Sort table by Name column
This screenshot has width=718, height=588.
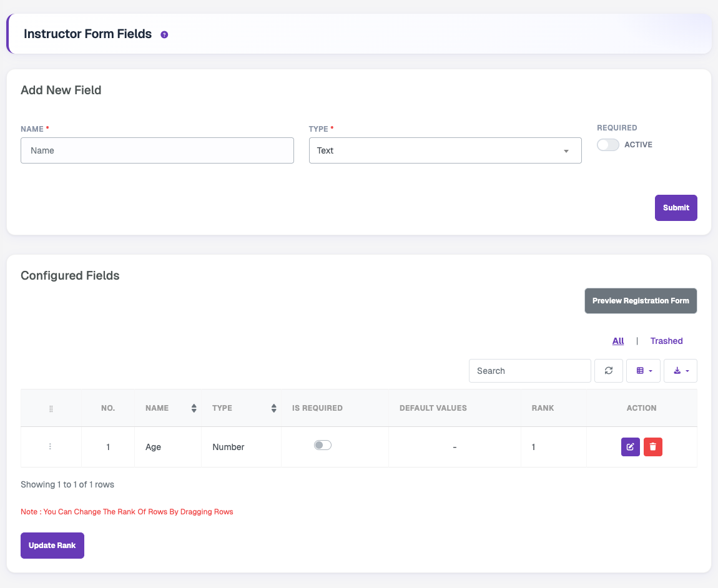tap(168, 408)
